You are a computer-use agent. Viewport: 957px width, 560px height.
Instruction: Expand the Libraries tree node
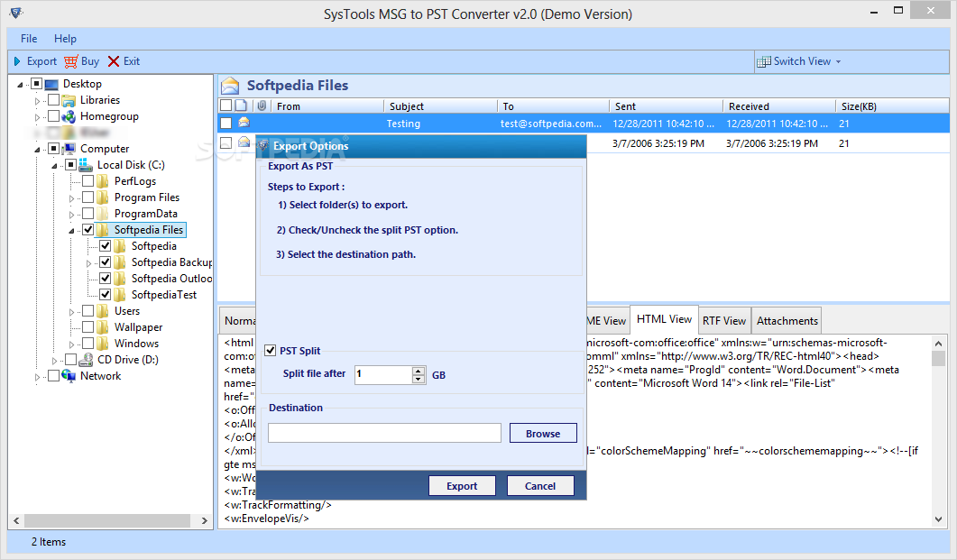37,101
